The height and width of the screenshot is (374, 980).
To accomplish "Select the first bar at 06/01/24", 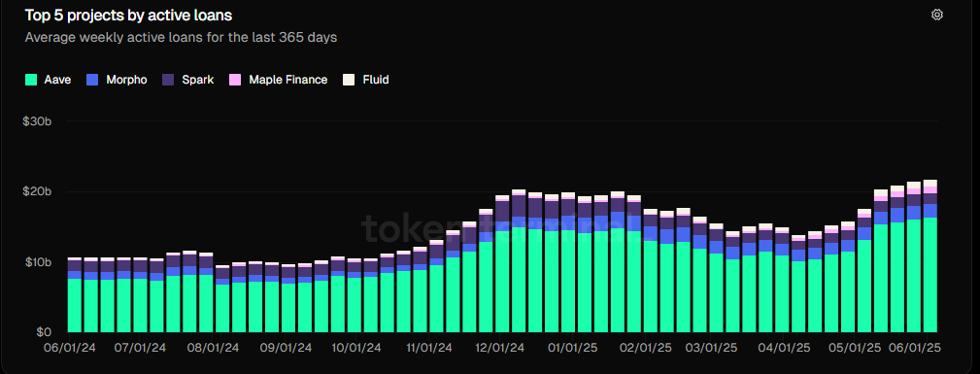I will [75, 294].
